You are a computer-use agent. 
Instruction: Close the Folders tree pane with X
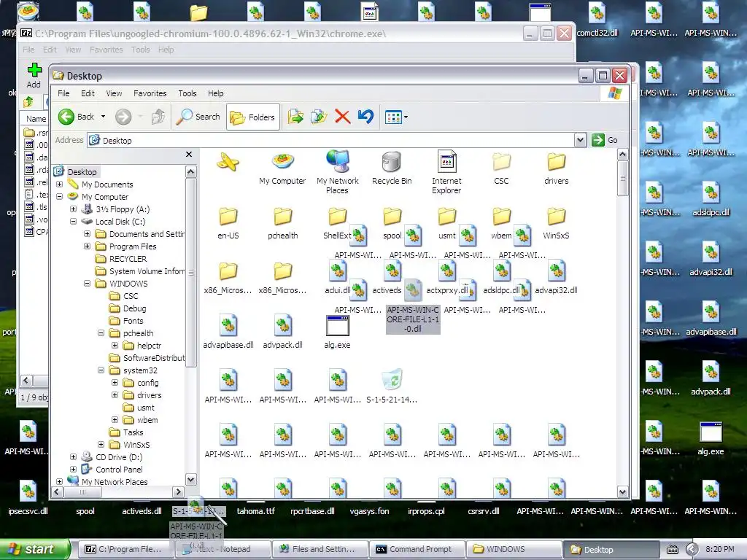pos(189,155)
